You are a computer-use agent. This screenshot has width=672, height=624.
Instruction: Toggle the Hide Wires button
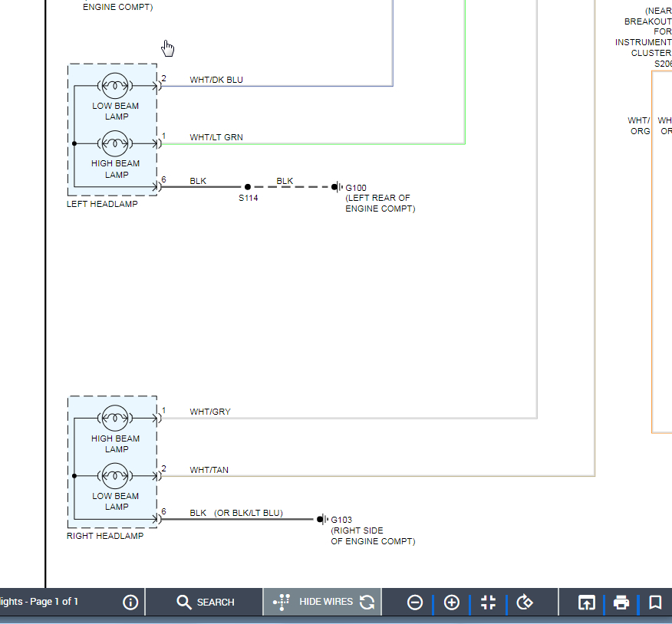(x=315, y=602)
